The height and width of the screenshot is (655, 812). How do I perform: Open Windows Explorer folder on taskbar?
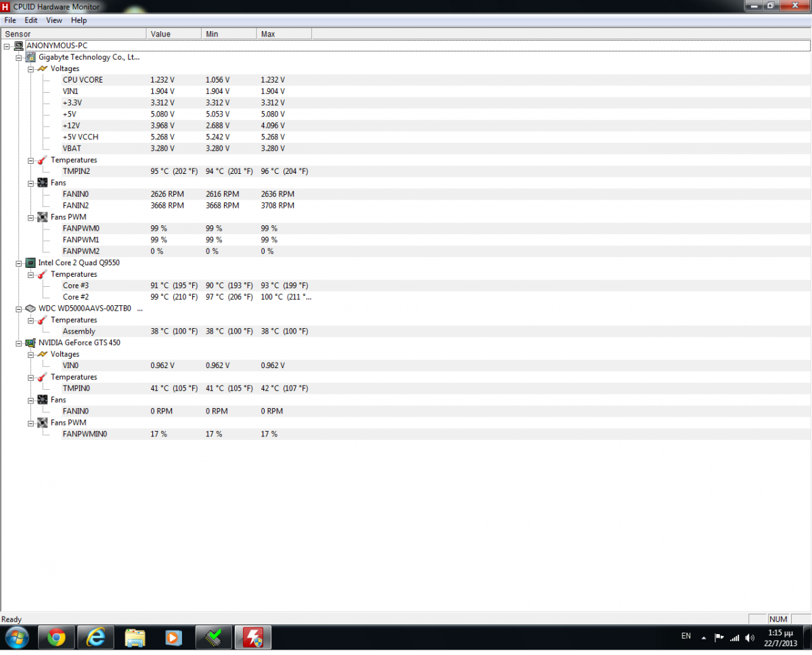click(135, 638)
